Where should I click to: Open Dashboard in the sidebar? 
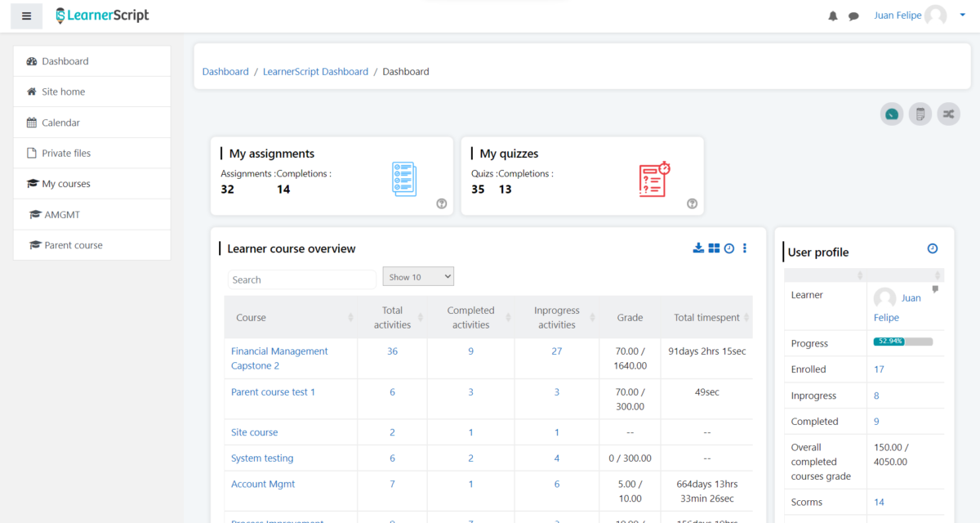[91, 61]
